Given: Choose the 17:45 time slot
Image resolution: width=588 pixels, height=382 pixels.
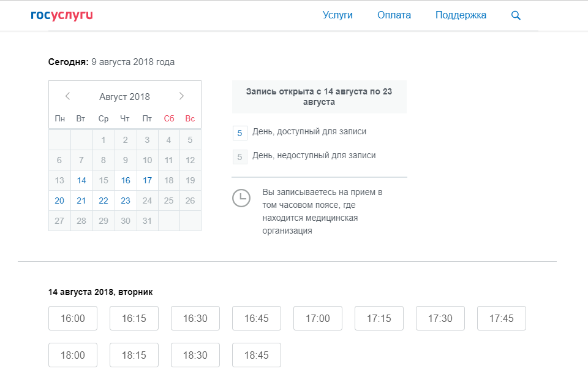Looking at the screenshot, I should click(502, 318).
